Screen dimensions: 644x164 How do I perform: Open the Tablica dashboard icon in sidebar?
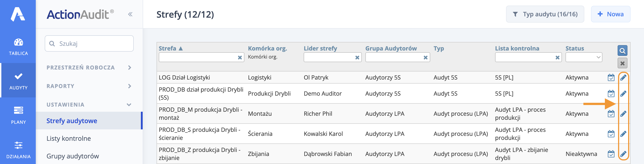[x=18, y=46]
